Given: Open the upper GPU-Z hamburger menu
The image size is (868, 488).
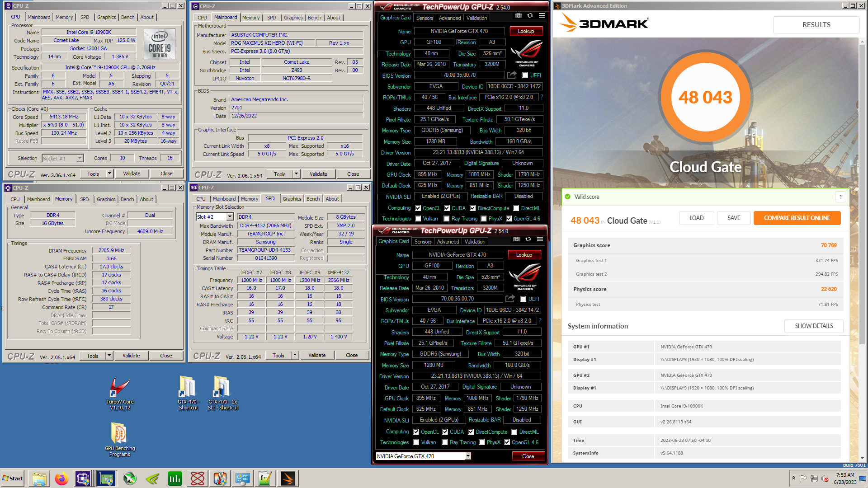Looking at the screenshot, I should (x=542, y=16).
